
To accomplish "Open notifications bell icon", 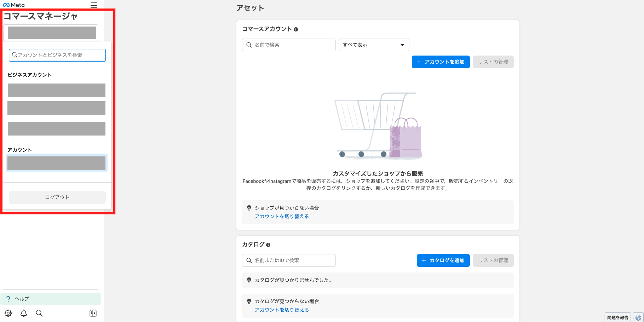I will coord(24,313).
